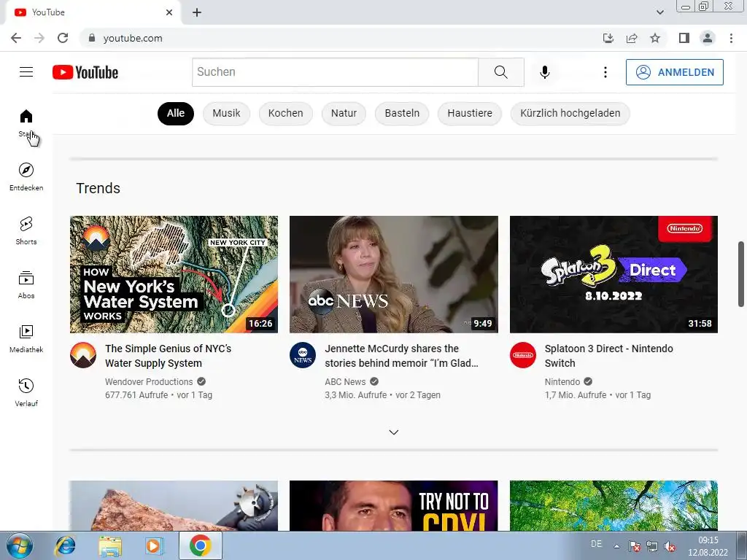Screen dimensions: 747x560
Task: Select the YouTube browser tab
Action: [x=93, y=12]
